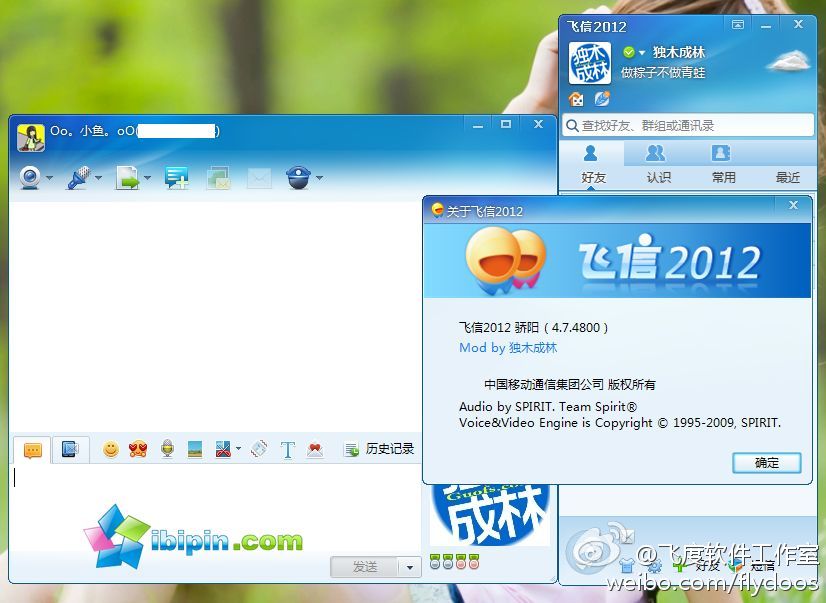
Task: Switch to the 常用 tab
Action: pyautogui.click(x=723, y=165)
